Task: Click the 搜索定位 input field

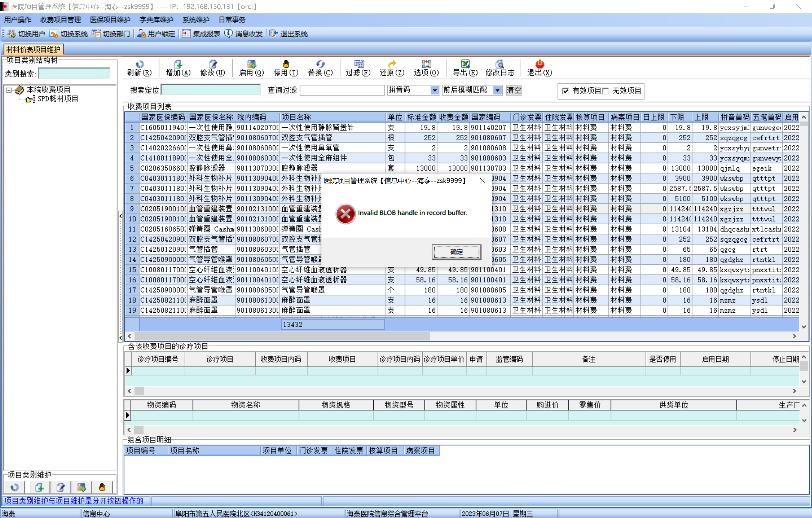Action: click(211, 90)
